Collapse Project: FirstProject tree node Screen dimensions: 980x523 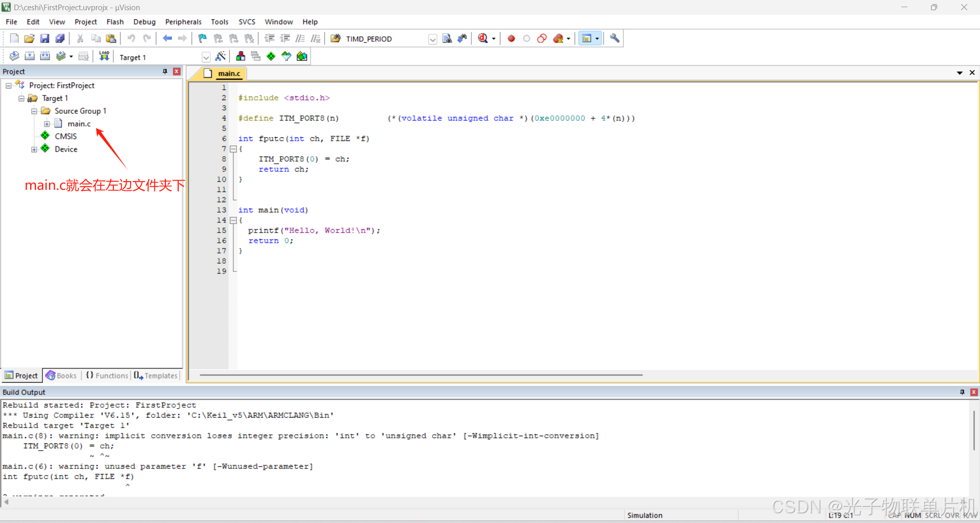coord(9,86)
